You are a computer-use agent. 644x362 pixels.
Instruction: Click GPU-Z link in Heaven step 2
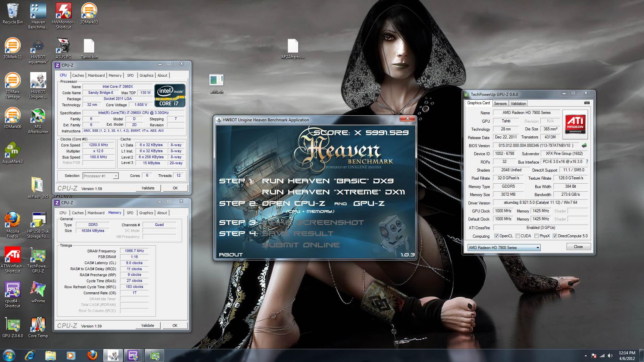(369, 203)
